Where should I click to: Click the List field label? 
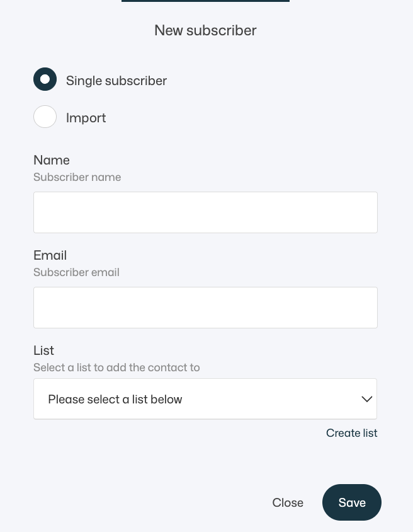pos(43,350)
